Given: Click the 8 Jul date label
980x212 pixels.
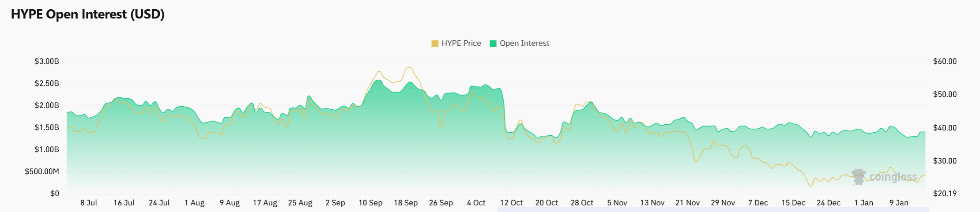Looking at the screenshot, I should 89,203.
